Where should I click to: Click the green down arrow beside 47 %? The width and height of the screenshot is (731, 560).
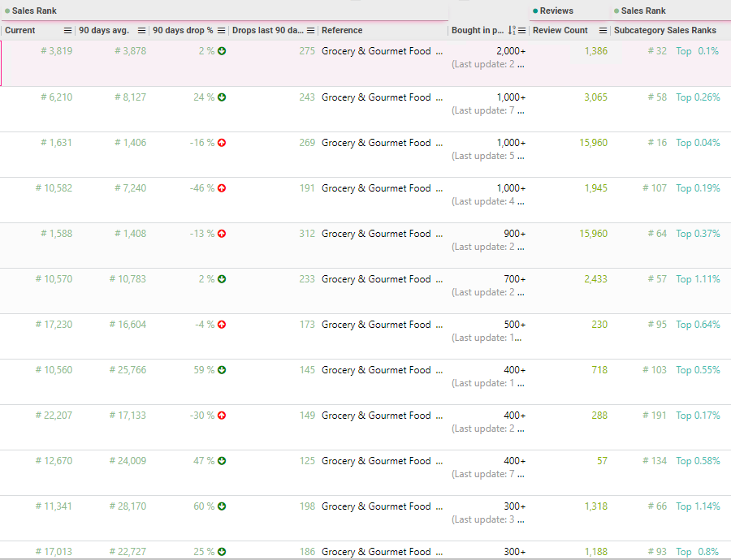click(222, 461)
